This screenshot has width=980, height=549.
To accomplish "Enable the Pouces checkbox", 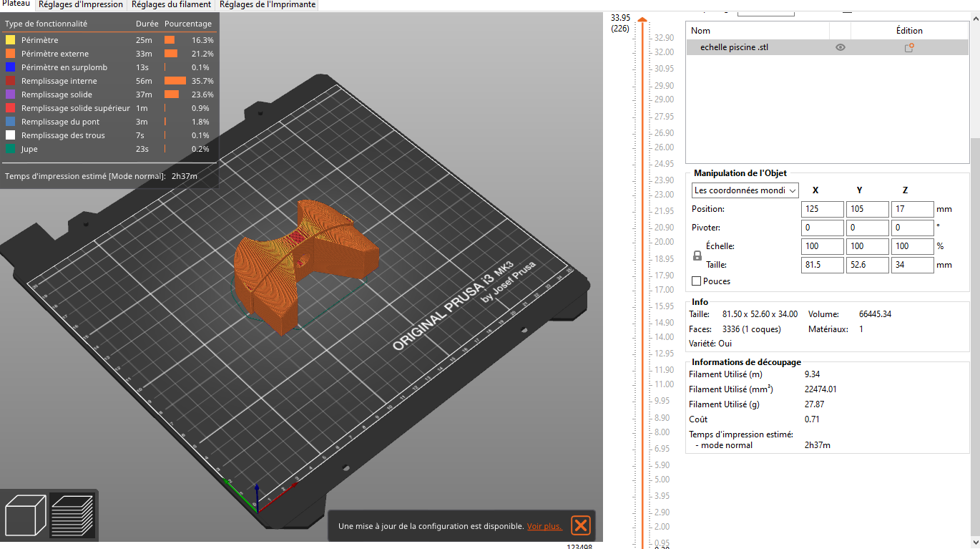I will click(697, 281).
